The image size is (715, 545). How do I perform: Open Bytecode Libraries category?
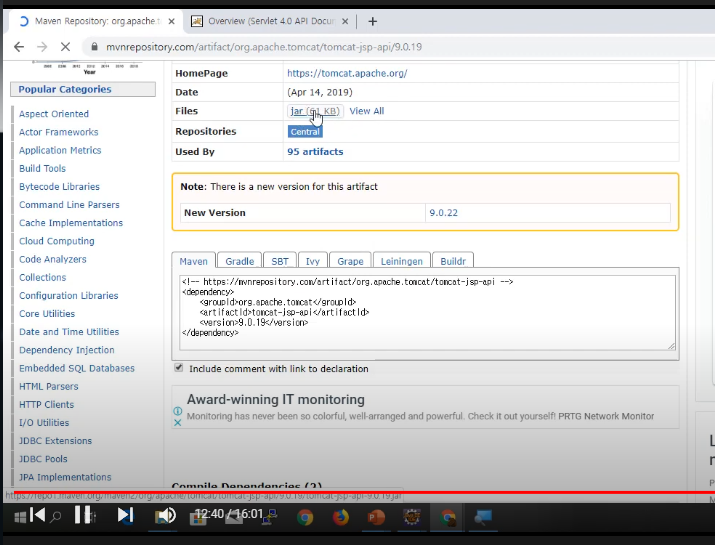59,187
